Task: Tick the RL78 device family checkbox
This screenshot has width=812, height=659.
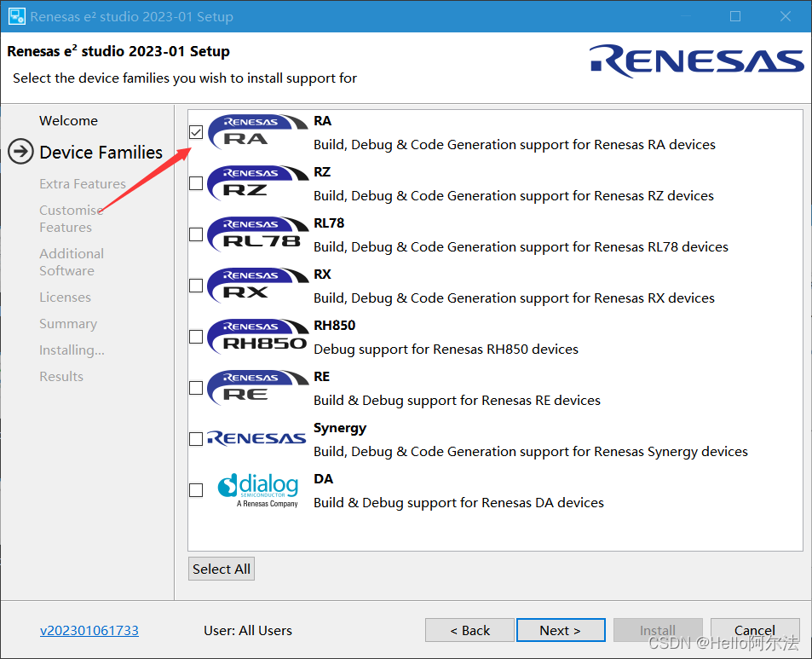Action: pos(196,234)
